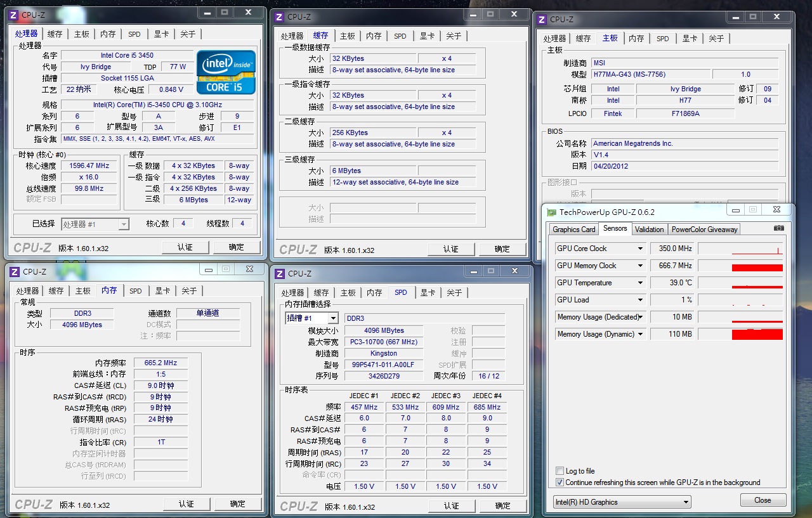Enable the Log to file checkbox
812x518 pixels.
pyautogui.click(x=560, y=471)
